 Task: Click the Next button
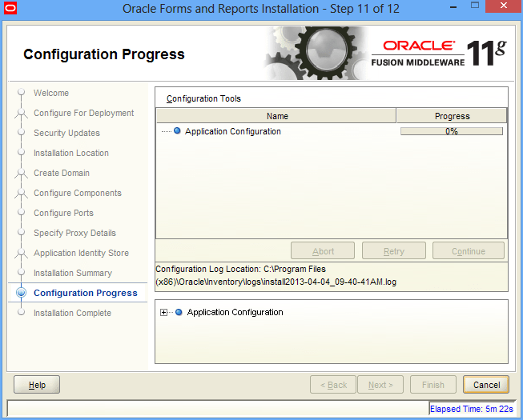[x=380, y=385]
